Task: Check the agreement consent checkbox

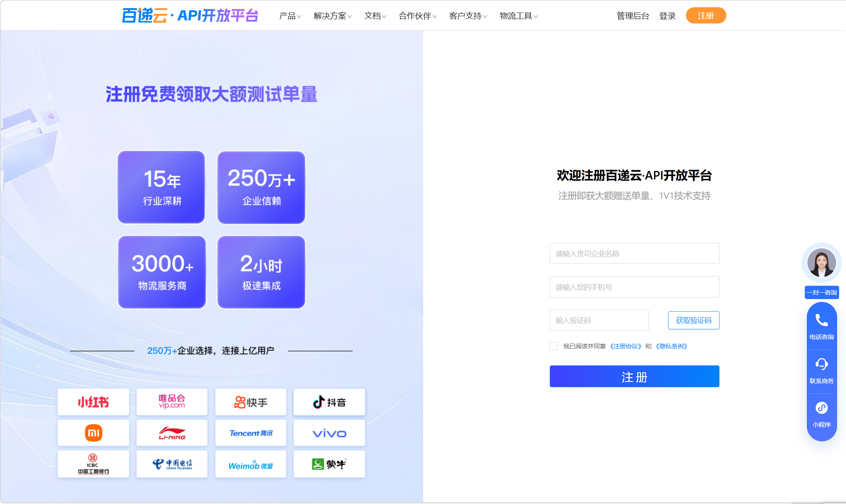Action: (x=554, y=346)
